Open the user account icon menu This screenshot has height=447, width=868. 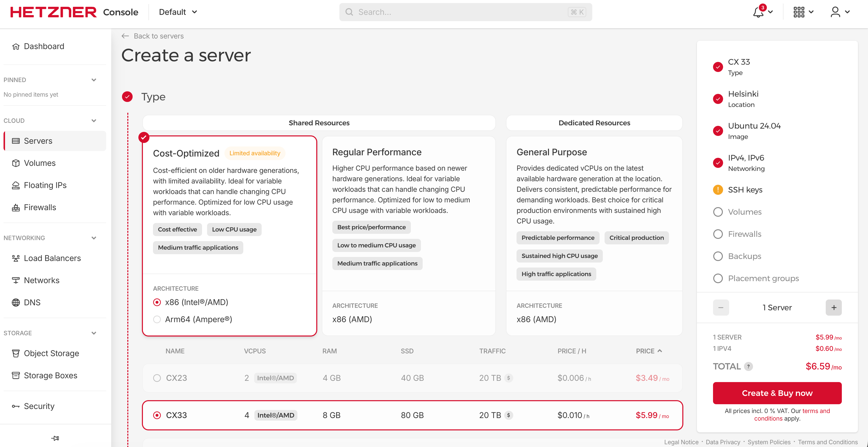click(835, 13)
